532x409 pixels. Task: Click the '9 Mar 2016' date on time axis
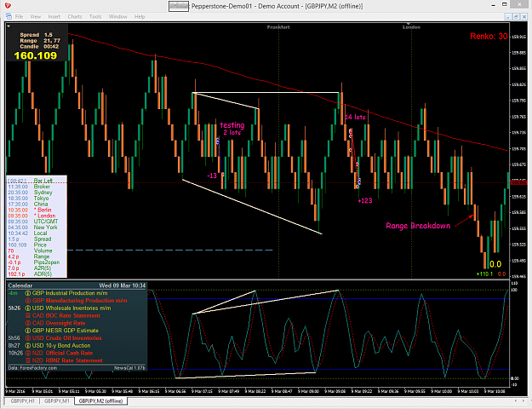coord(17,391)
